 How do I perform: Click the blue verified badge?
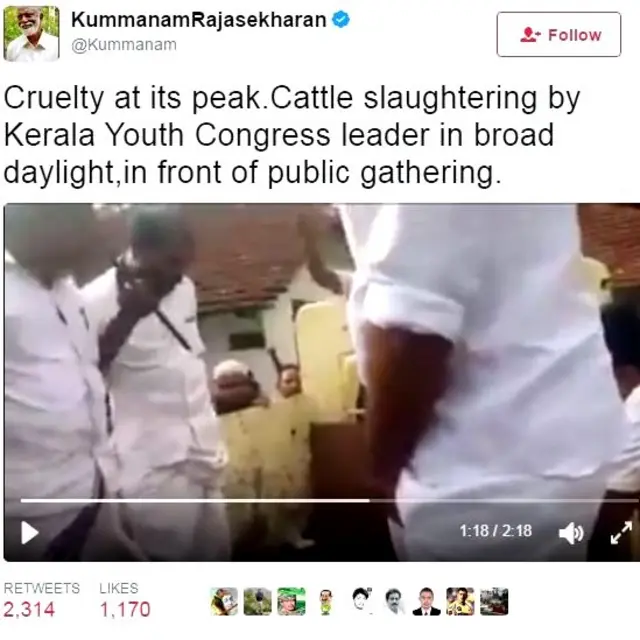340,20
